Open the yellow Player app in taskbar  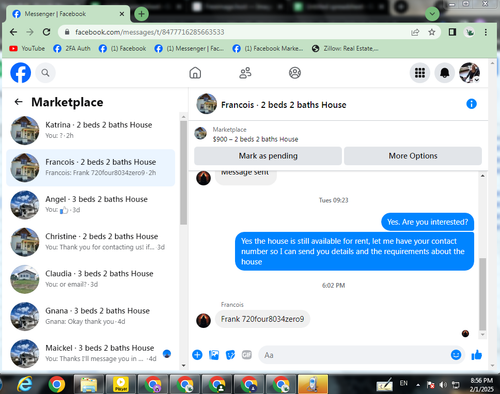pos(121,384)
